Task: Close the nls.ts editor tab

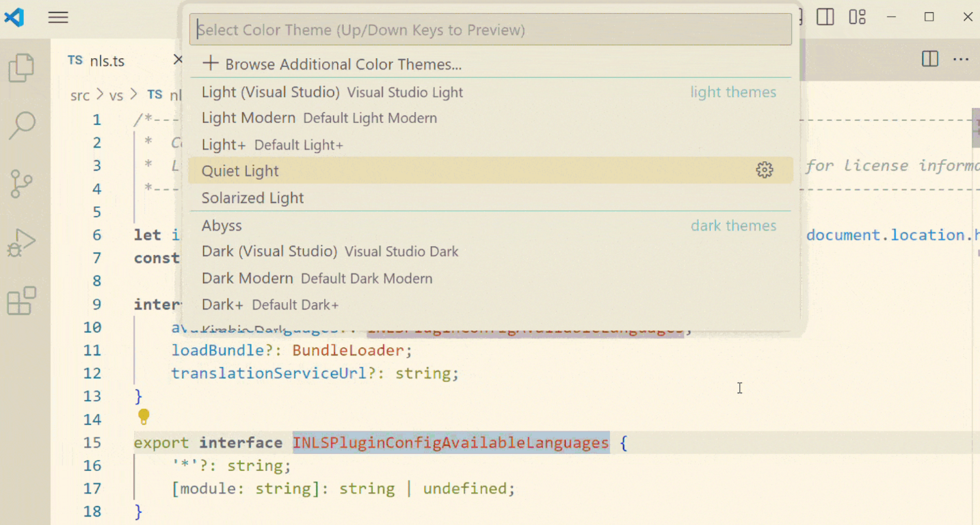Action: coord(178,60)
